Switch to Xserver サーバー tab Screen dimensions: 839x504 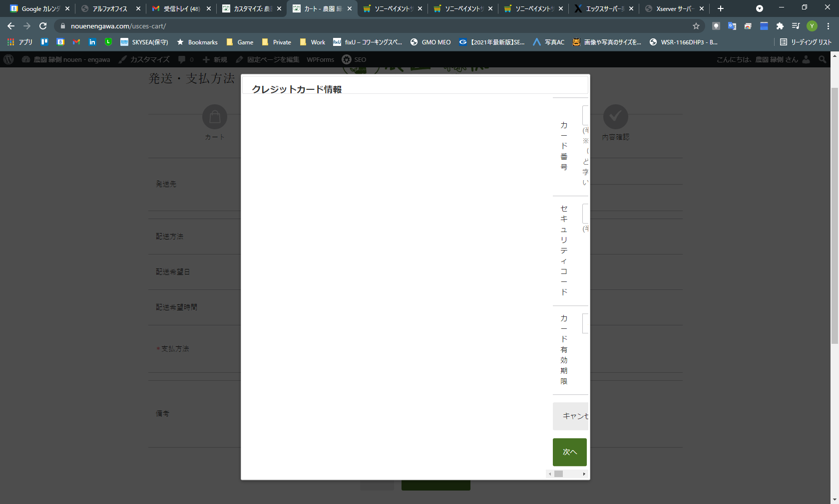pos(674,8)
